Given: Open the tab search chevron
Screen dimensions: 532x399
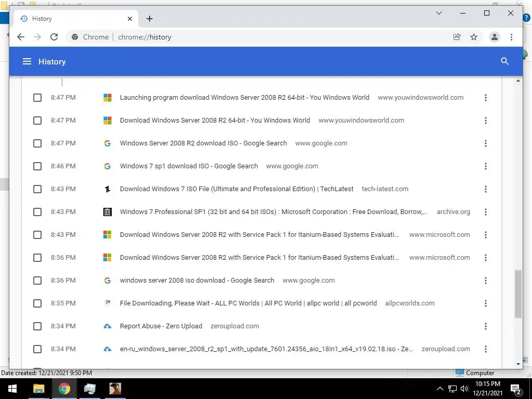Looking at the screenshot, I should click(x=438, y=13).
